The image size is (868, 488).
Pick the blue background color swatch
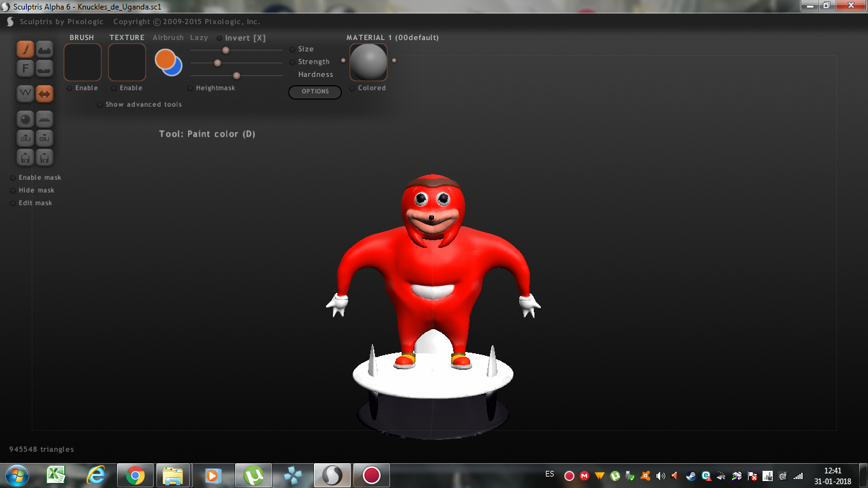click(176, 69)
